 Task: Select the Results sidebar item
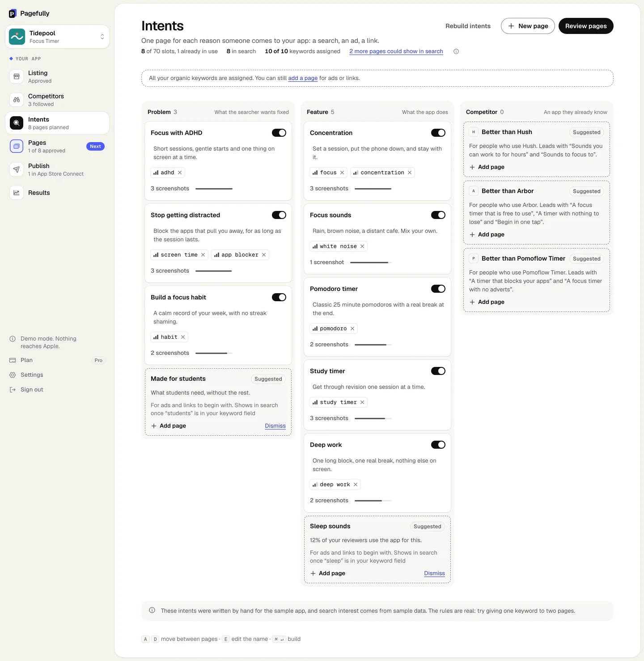57,193
